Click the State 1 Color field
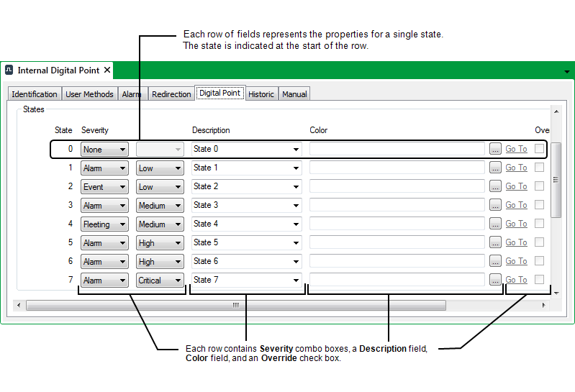This screenshot has width=575, height=392. pos(397,168)
